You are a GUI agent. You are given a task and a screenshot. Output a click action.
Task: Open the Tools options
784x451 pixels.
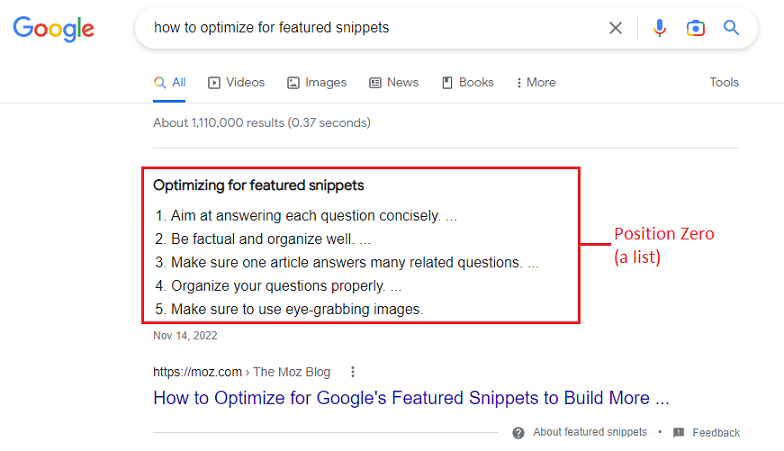coord(724,82)
